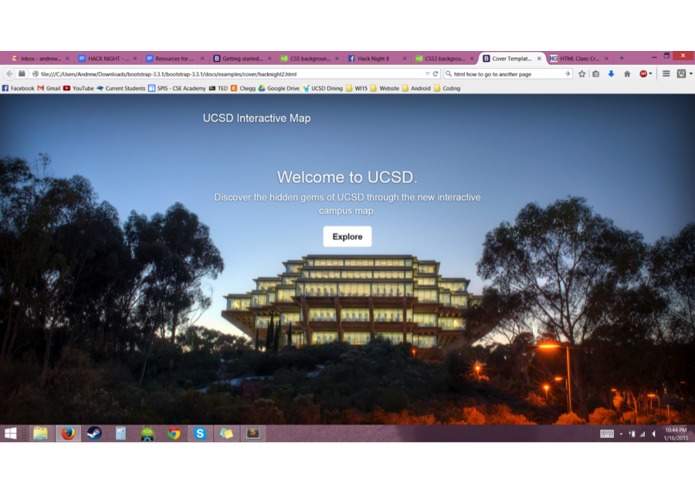Expand the Android bookmark folder

416,88
